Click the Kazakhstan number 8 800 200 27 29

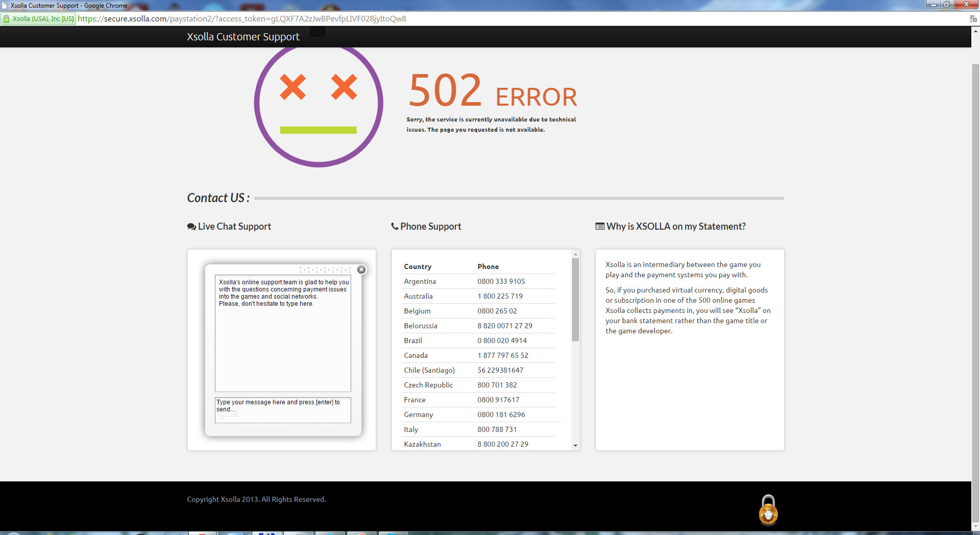coord(503,444)
